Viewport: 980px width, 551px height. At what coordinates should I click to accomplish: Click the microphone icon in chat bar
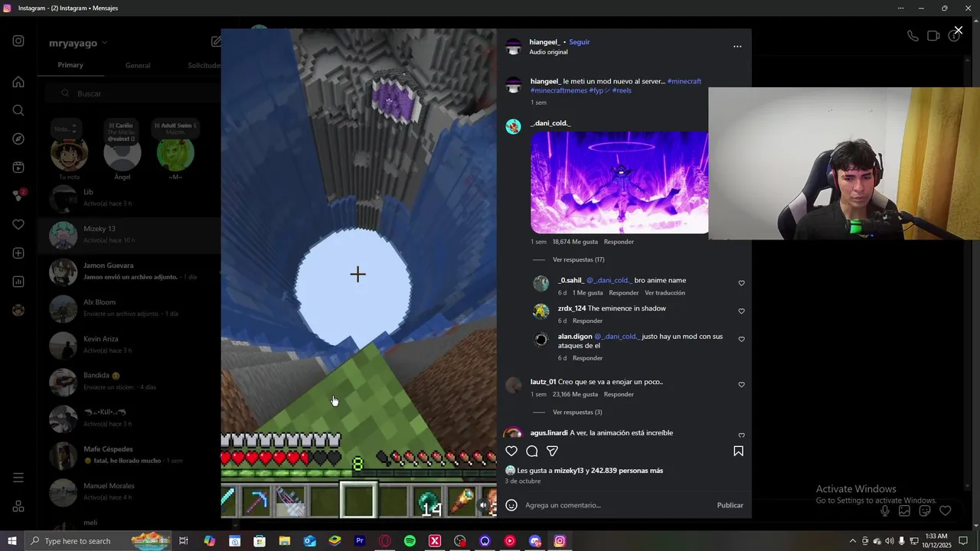pos(885,510)
